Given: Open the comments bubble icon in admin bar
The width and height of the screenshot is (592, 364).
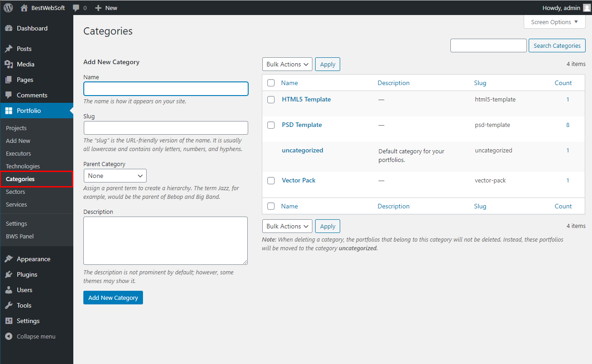Looking at the screenshot, I should [76, 8].
